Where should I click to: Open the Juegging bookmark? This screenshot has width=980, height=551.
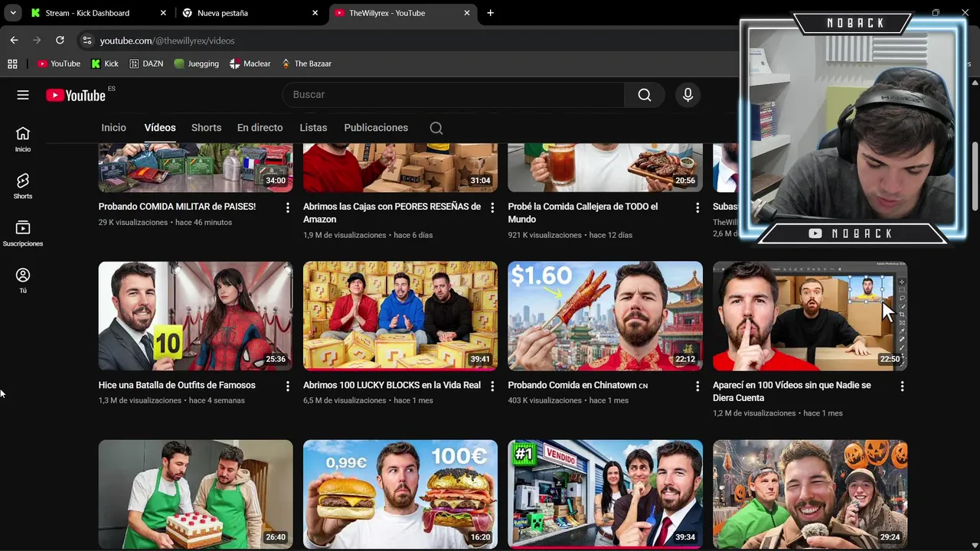pos(196,64)
